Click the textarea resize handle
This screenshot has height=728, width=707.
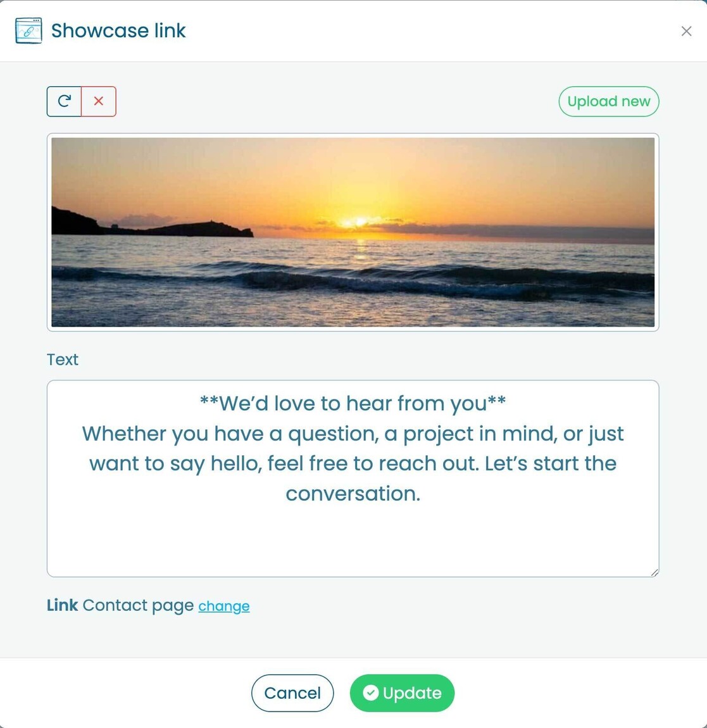tap(654, 572)
